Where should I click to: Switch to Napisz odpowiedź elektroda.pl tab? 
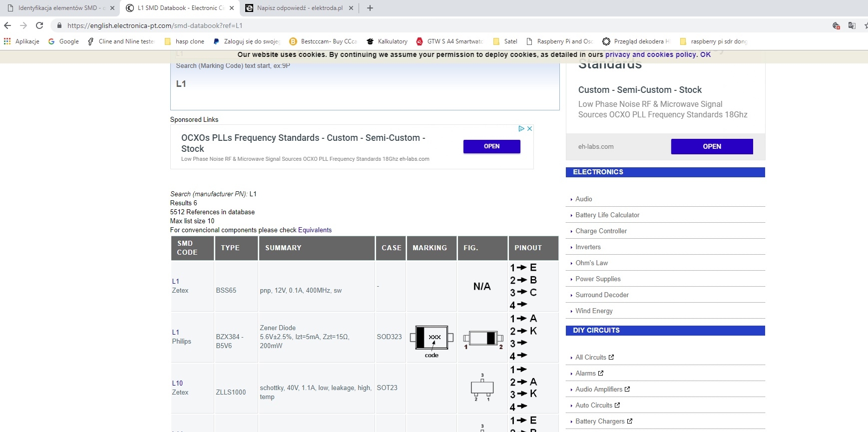299,8
